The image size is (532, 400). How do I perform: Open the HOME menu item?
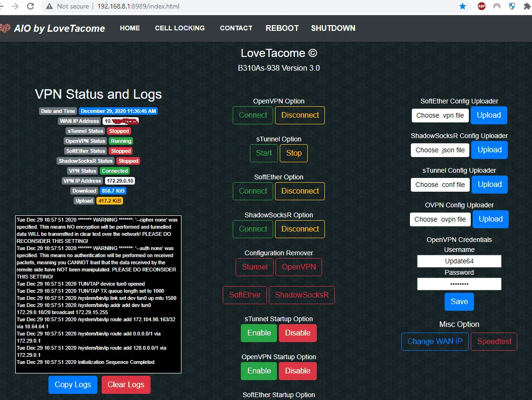[x=130, y=28]
